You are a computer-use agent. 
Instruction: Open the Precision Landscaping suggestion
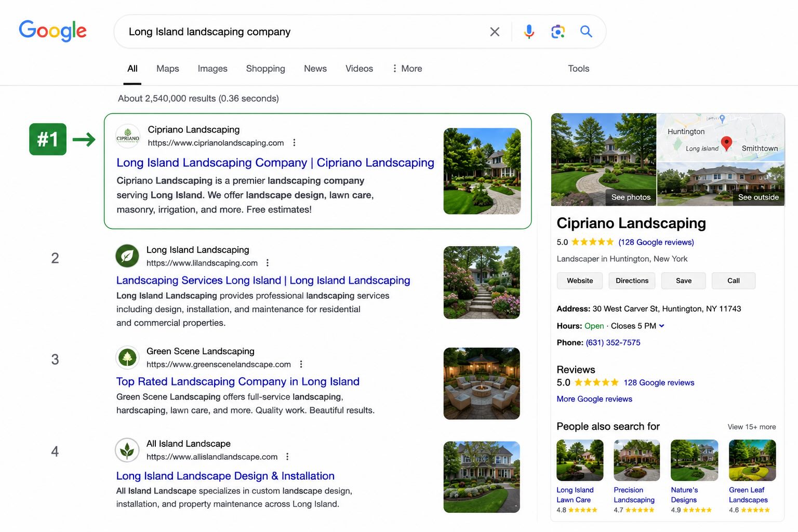point(634,495)
